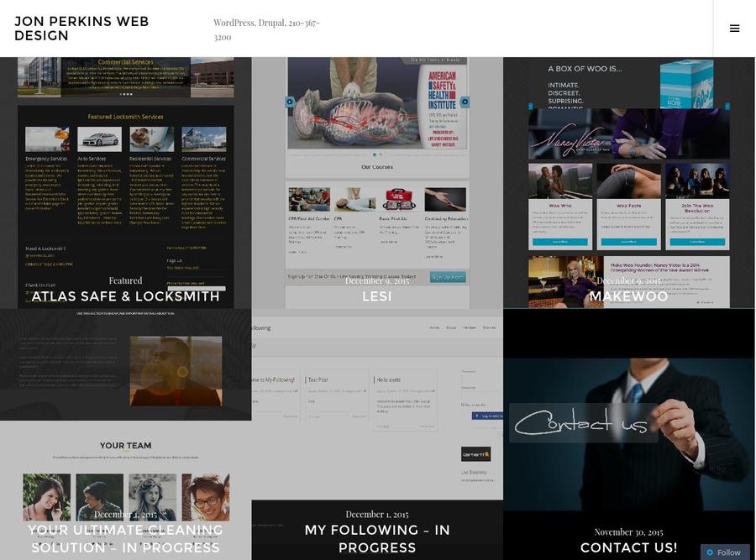
Task: Open the navigation hamburger menu
Action: [x=735, y=28]
